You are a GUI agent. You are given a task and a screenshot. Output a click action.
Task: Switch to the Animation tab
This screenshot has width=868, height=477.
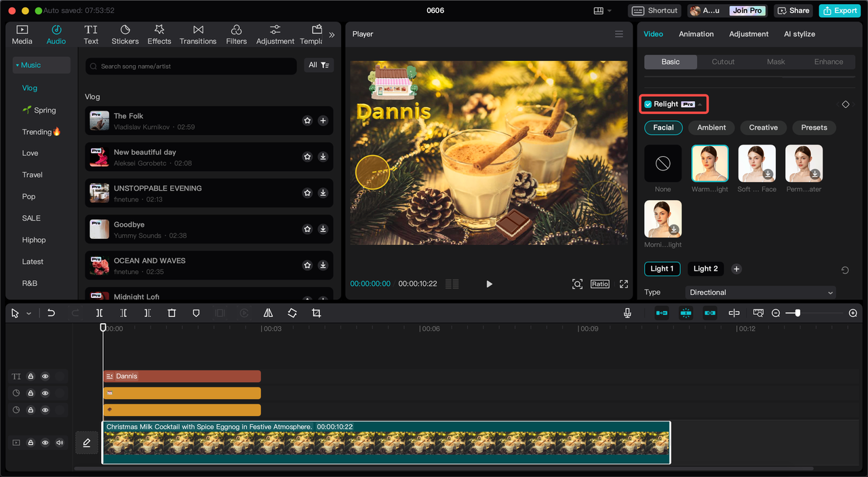point(696,34)
